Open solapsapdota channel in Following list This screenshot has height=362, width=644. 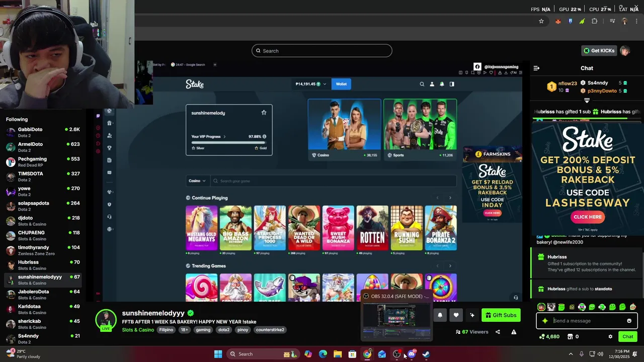[43, 206]
